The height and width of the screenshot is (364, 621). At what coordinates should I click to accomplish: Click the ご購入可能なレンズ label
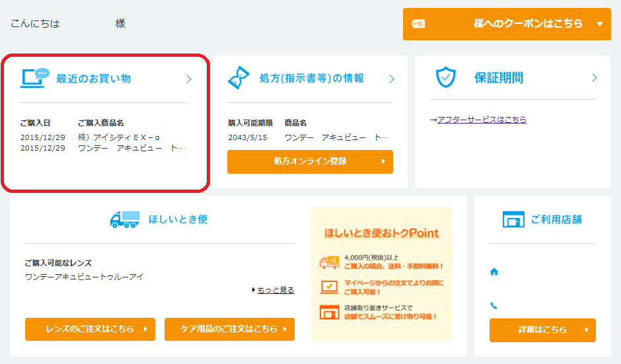pyautogui.click(x=58, y=263)
